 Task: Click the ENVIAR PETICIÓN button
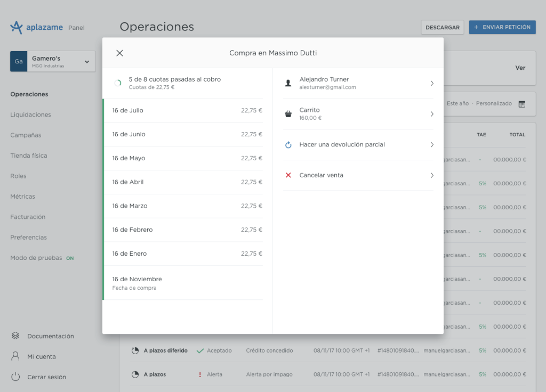[502, 27]
